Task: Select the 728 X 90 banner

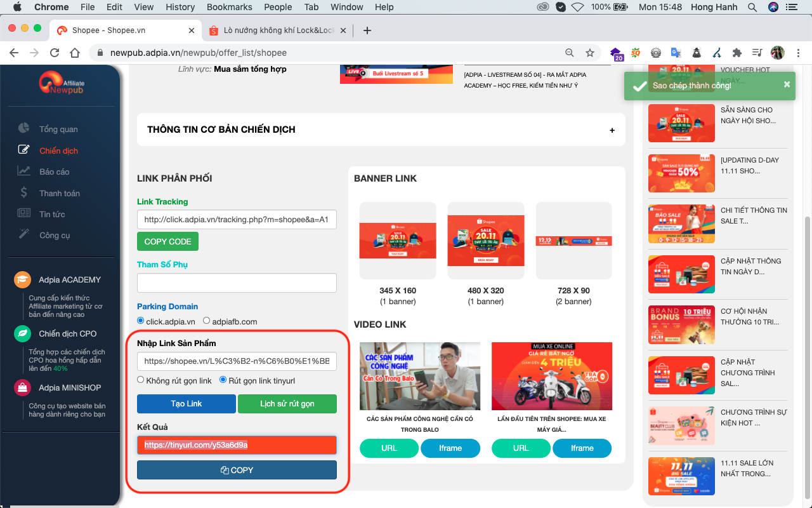Action: (574, 241)
